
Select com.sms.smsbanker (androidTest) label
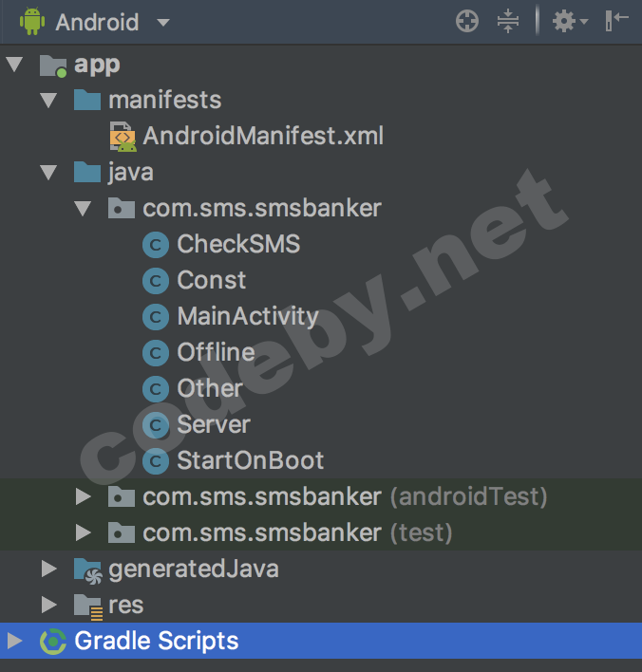pos(346,496)
